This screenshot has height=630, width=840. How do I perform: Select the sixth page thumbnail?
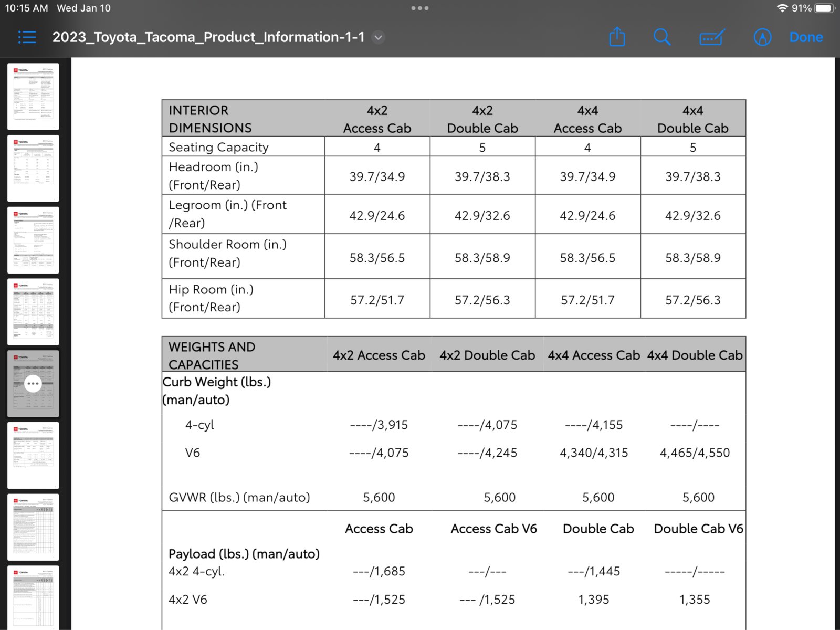(33, 456)
